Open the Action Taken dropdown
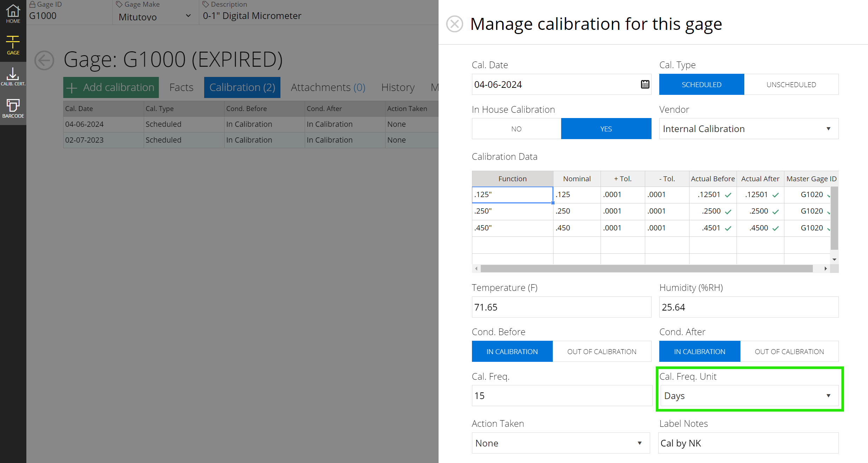Screen dimensions: 868x463 point(561,443)
